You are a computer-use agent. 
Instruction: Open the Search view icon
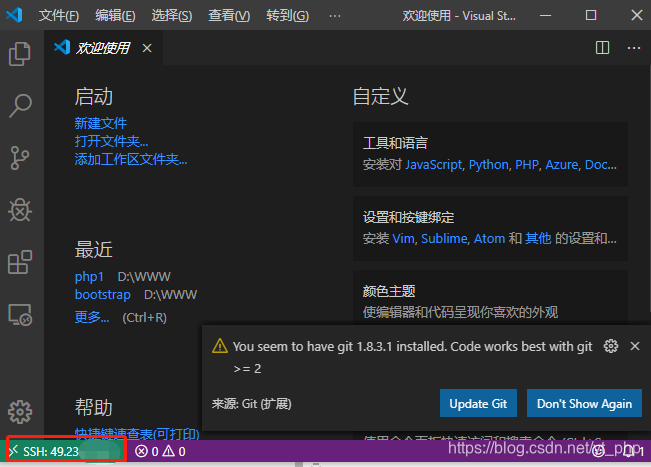click(x=20, y=106)
